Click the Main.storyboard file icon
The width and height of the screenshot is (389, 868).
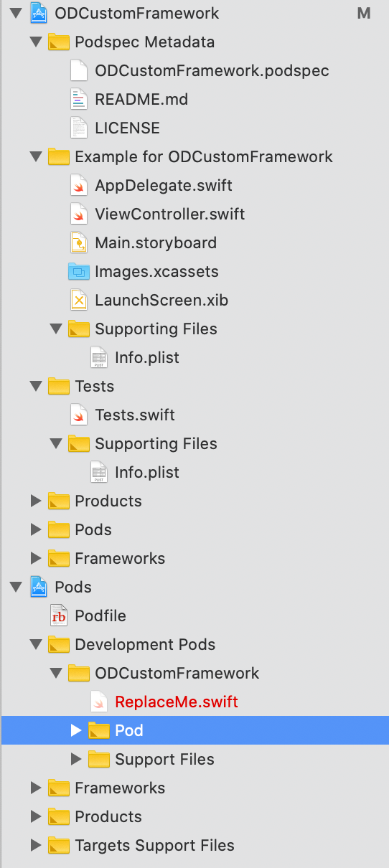[x=79, y=242]
